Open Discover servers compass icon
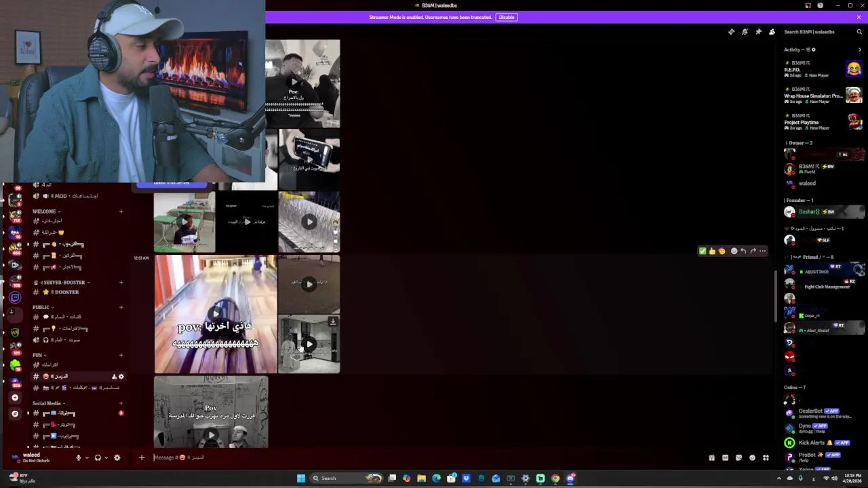Image resolution: width=868 pixels, height=488 pixels. (15, 413)
